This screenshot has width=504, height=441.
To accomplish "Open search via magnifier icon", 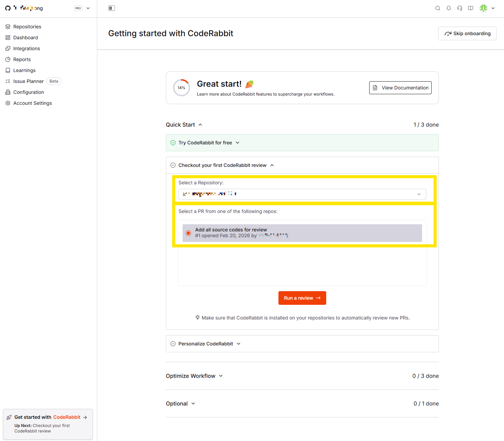I will pos(438,8).
